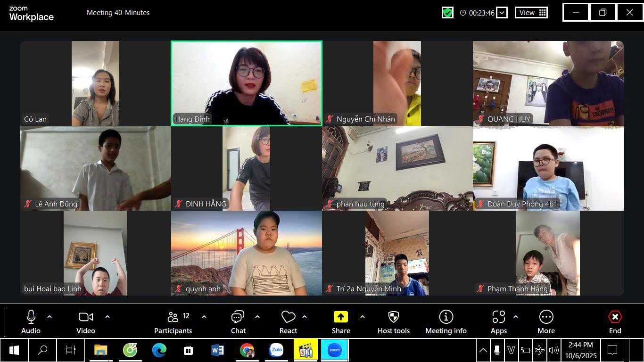Open Zalo from the taskbar

point(276,350)
